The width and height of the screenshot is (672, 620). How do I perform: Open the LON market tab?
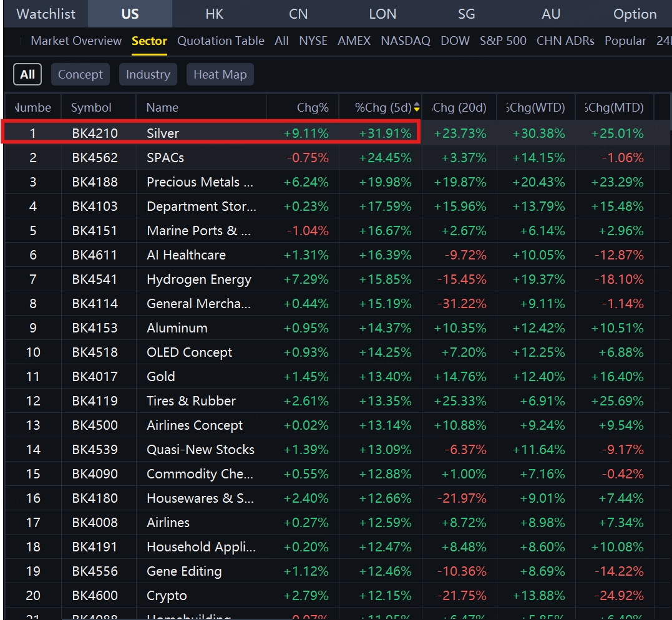[x=382, y=14]
